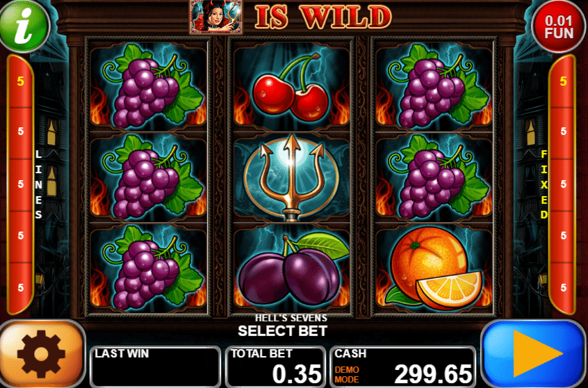Click the middle-right grapes symbol
The width and height of the screenshot is (588, 388).
434,177
